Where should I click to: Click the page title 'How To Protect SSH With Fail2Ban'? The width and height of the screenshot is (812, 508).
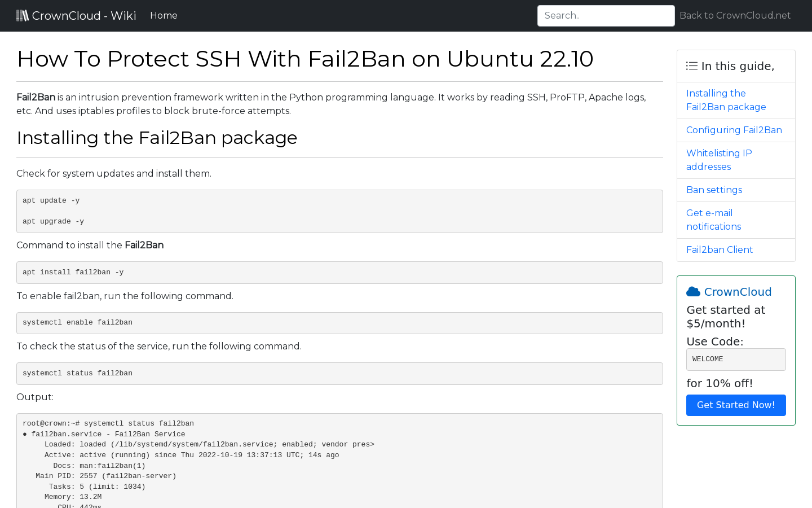[305, 59]
